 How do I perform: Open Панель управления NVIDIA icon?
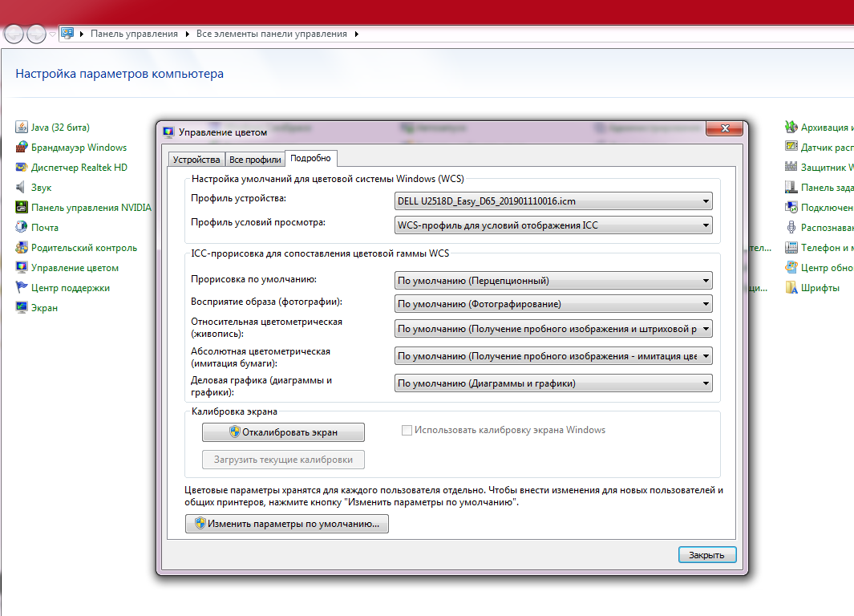pos(22,208)
